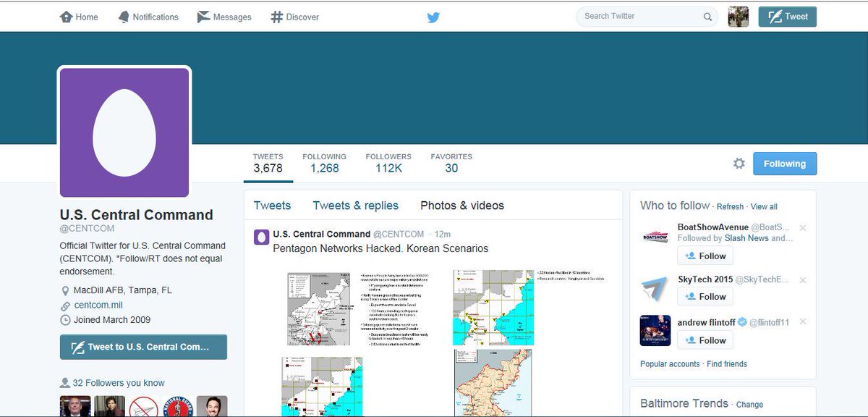Viewport: 868px width, 417px height.
Task: View the FOLLOWERS 112K list
Action: (x=388, y=164)
